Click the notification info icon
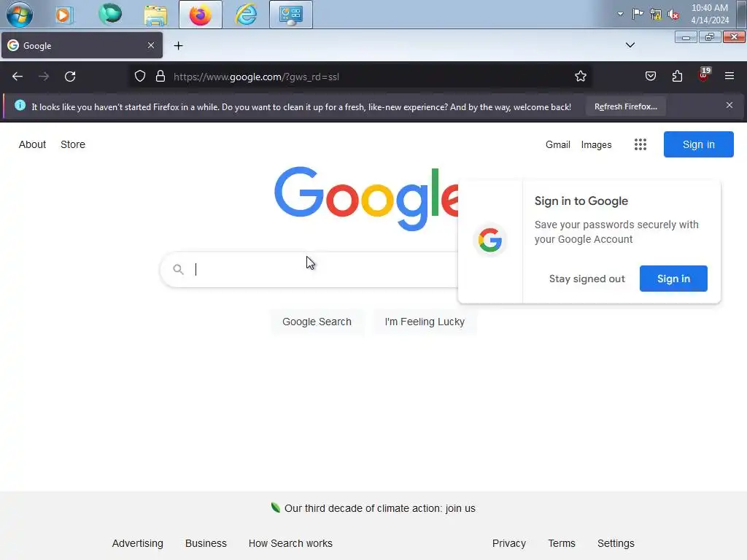The image size is (747, 560). point(20,105)
